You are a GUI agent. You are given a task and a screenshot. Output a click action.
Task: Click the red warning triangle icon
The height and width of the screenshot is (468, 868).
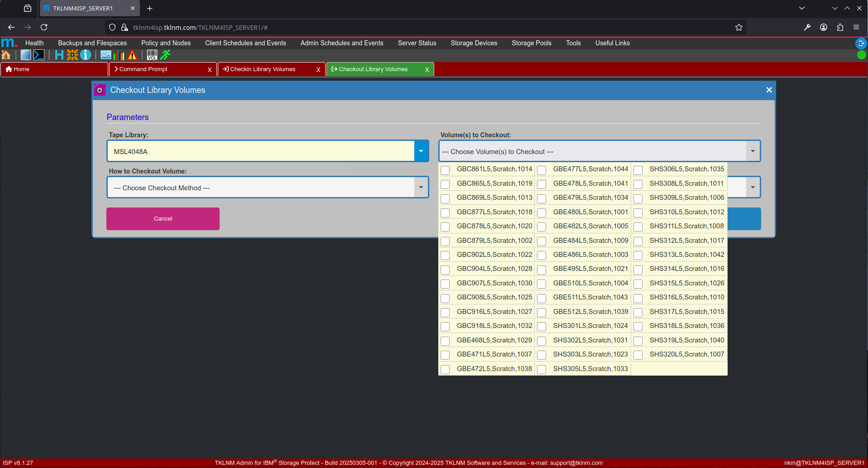click(132, 55)
